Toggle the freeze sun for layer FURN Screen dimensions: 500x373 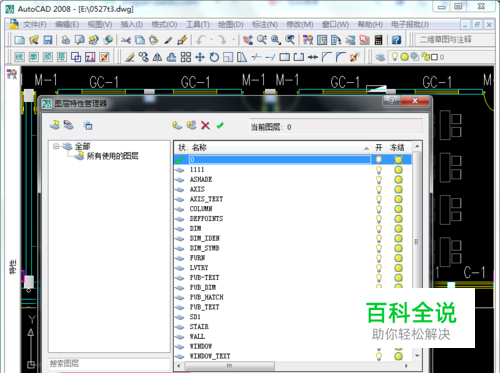(x=398, y=258)
